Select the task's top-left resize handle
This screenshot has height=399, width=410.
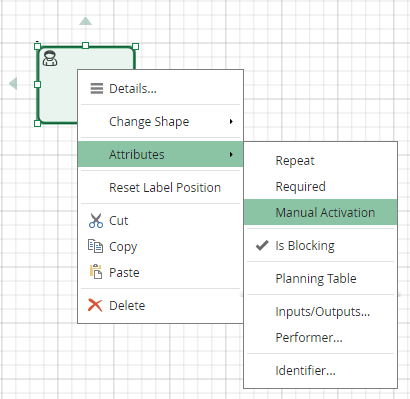coord(37,46)
